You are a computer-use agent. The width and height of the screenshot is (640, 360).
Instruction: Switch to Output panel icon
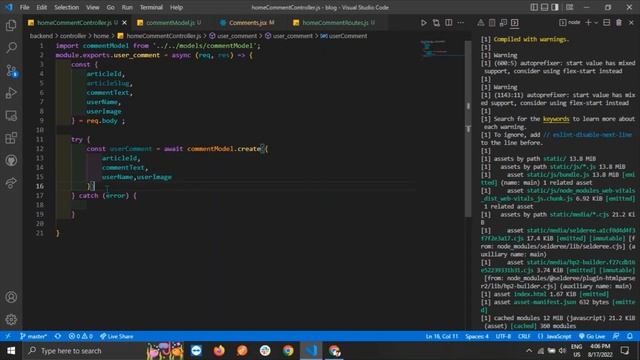coord(492,23)
